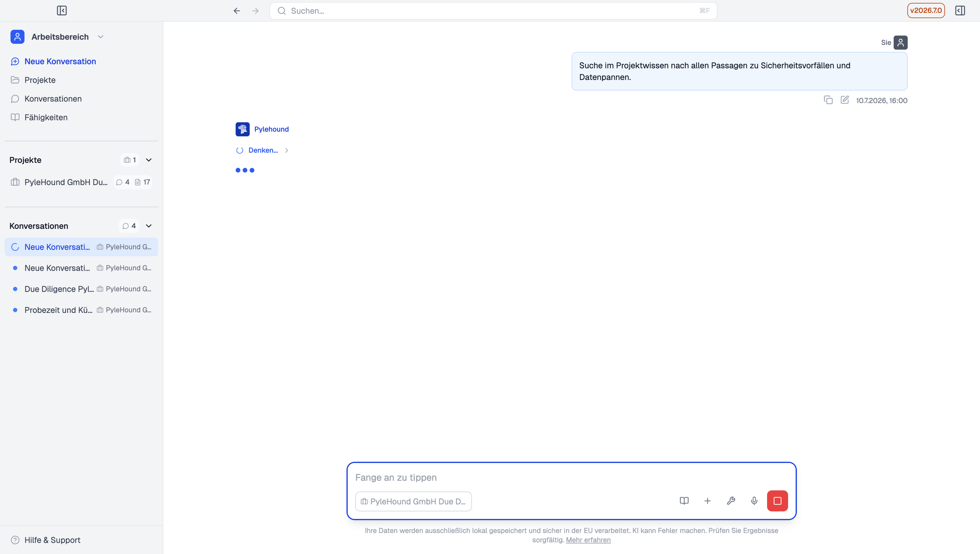Click the Sie user avatar icon
The width and height of the screenshot is (980, 554).
900,43
